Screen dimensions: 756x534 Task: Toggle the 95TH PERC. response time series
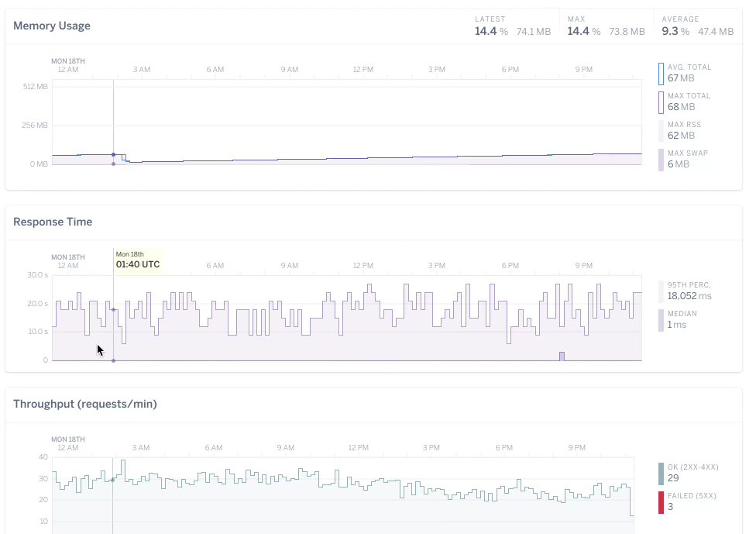(661, 291)
